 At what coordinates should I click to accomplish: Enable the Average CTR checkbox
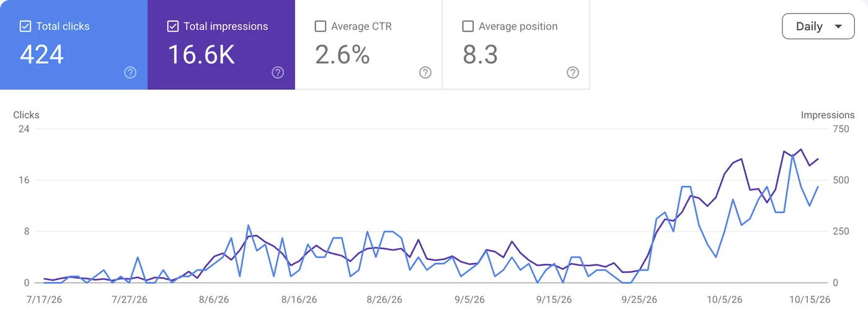pyautogui.click(x=321, y=26)
